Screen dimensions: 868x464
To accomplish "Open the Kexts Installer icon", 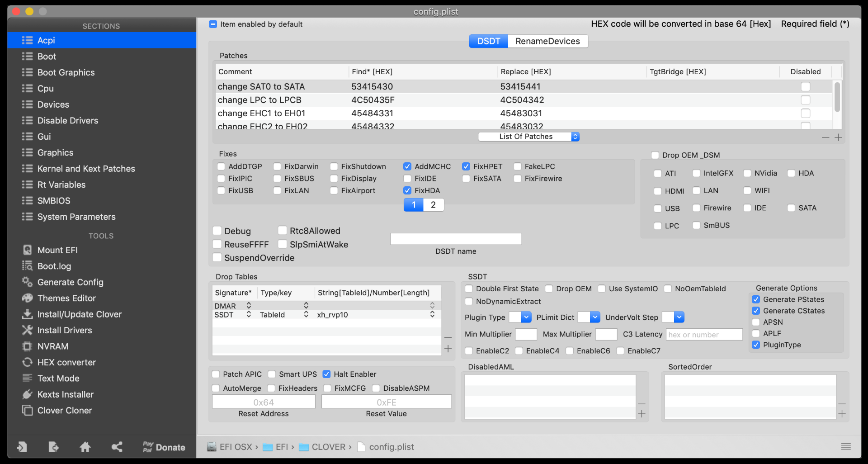I will coord(28,394).
